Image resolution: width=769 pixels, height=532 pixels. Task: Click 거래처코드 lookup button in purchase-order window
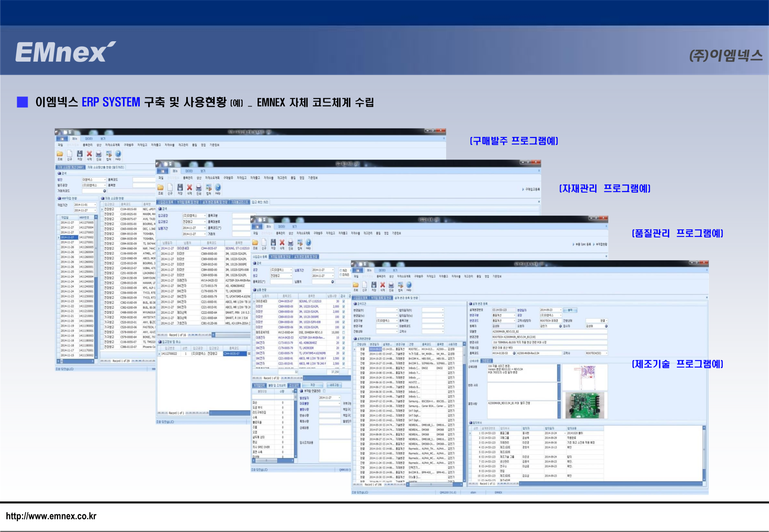point(105,191)
